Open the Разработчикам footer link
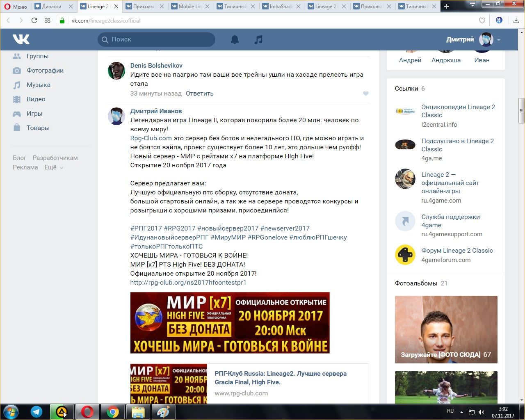Viewport: 525px width, 420px height. click(x=55, y=158)
